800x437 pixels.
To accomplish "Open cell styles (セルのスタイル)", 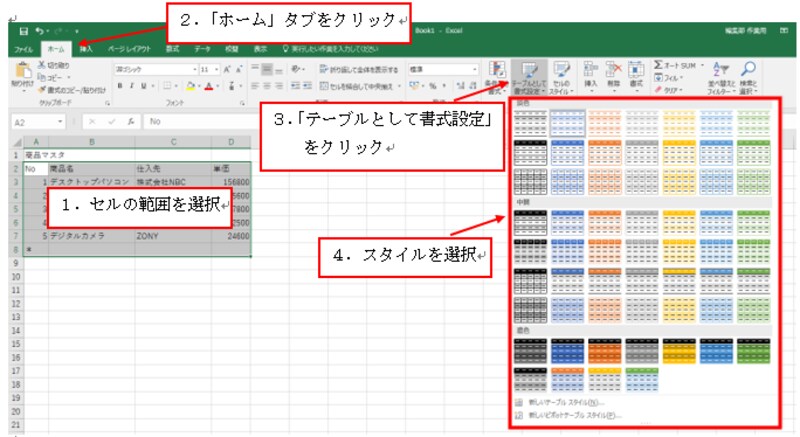I will click(561, 78).
